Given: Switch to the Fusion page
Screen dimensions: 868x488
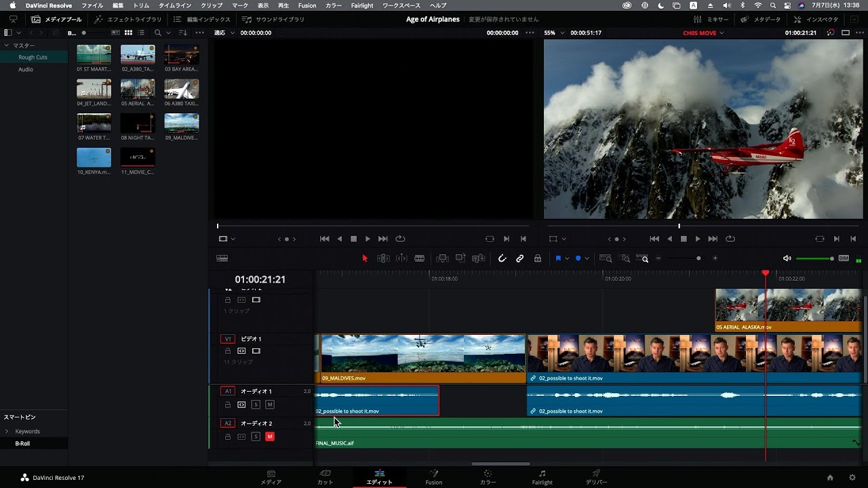Looking at the screenshot, I should (433, 478).
